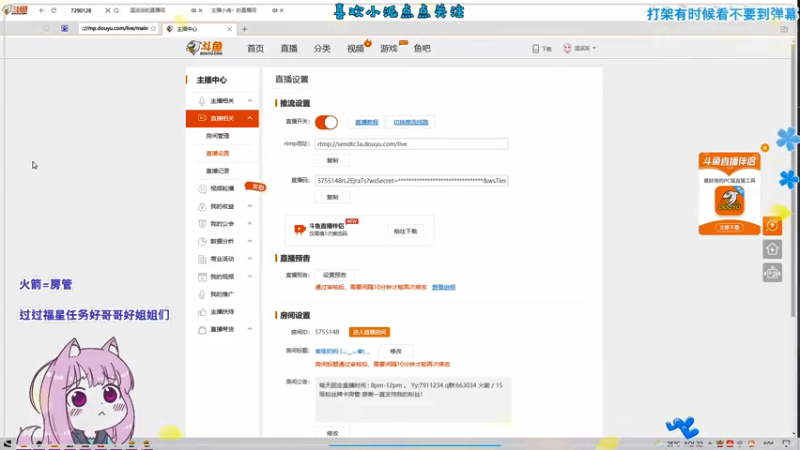Close the 主播中心 browser tab
Image resolution: width=800 pixels, height=450 pixels.
(x=229, y=29)
